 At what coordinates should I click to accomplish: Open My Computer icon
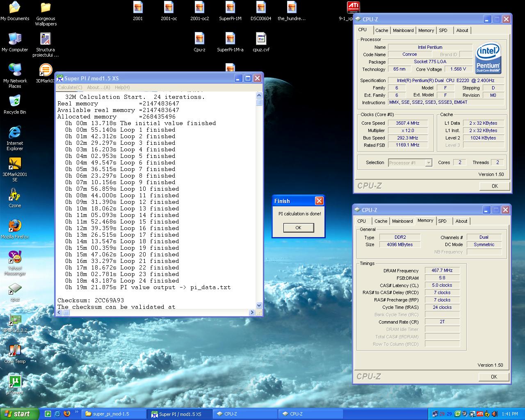pos(15,42)
